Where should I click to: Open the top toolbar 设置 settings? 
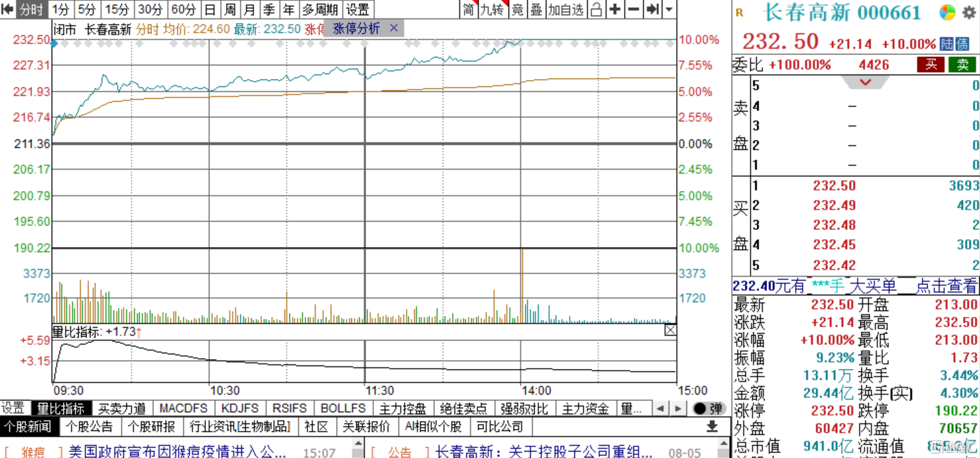[358, 10]
